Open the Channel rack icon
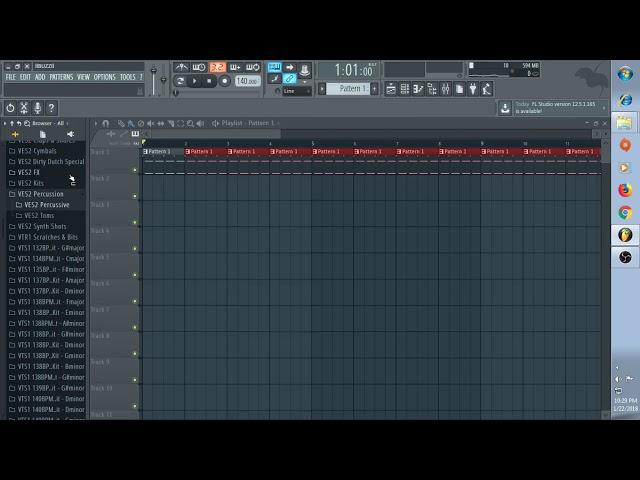This screenshot has width=640, height=480. (404, 89)
